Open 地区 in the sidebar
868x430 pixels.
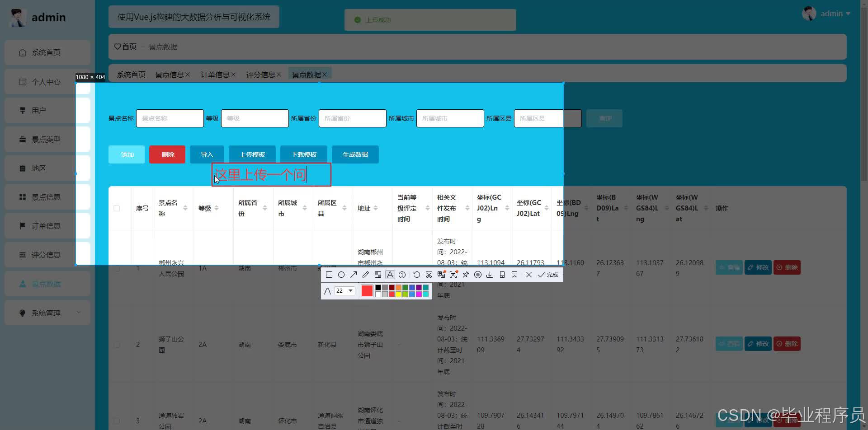(x=47, y=168)
